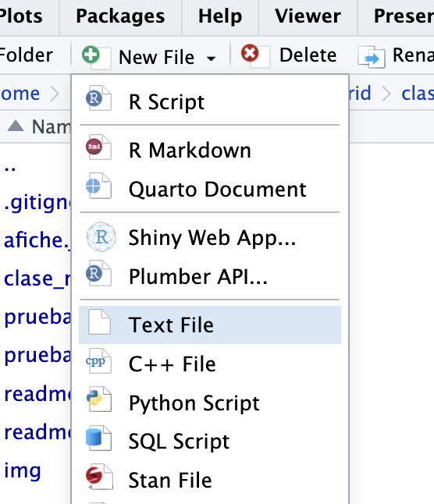Click the Shiny Web App icon

pos(101,236)
